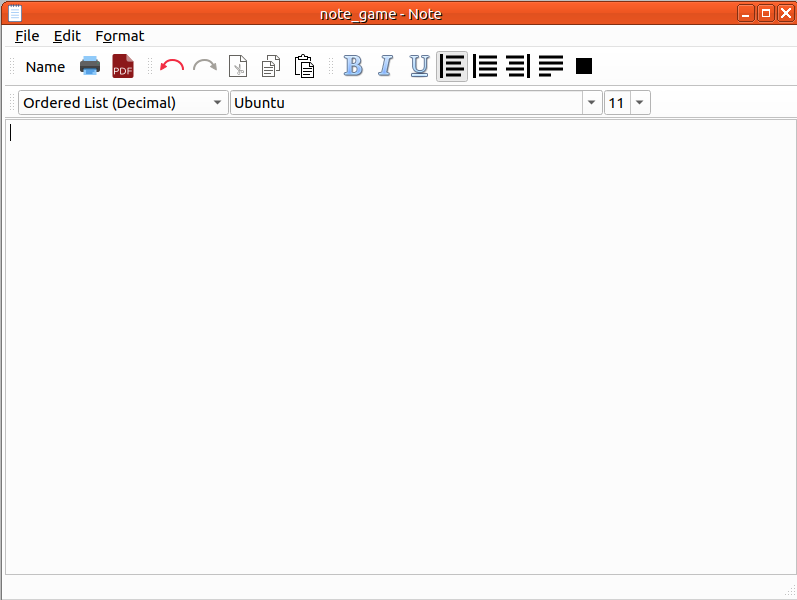The width and height of the screenshot is (797, 600).
Task: Click the note app icon in title bar
Action: (x=15, y=13)
